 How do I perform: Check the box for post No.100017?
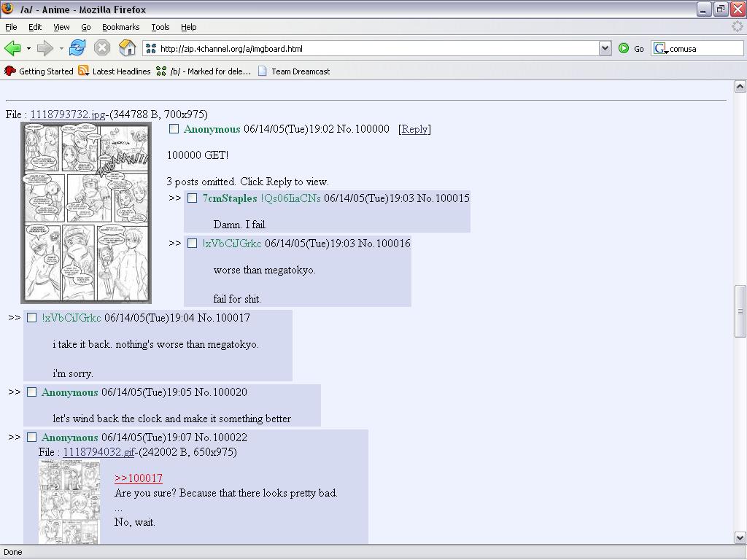click(x=31, y=318)
